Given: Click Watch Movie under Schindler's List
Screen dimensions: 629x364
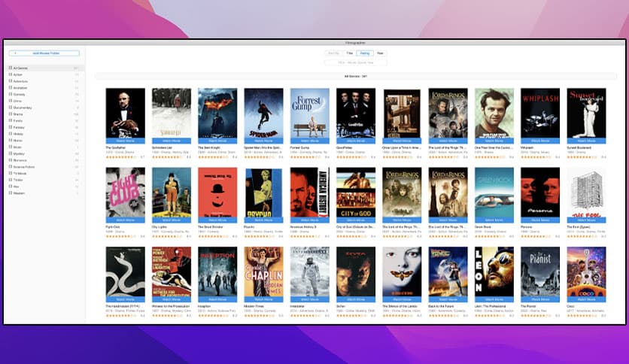Looking at the screenshot, I should (172, 141).
